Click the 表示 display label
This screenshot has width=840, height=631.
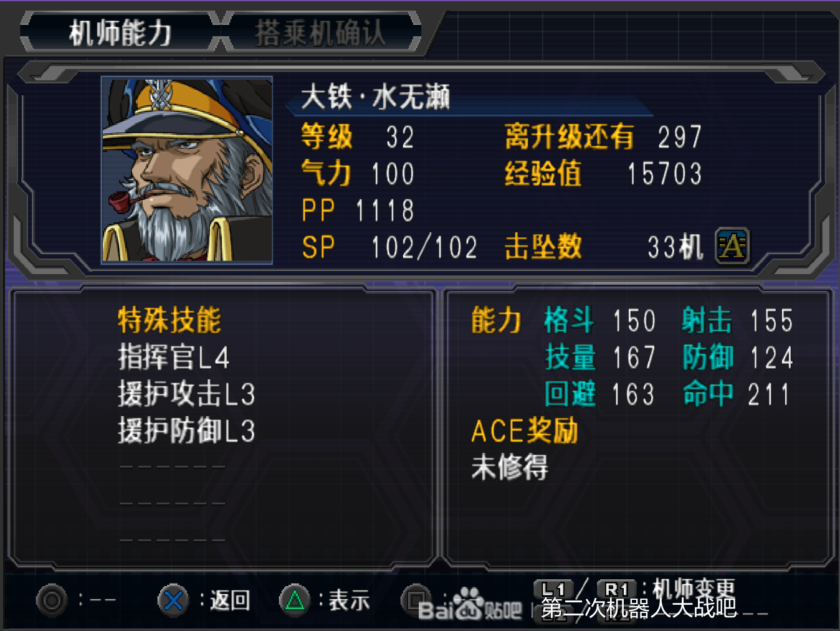click(349, 600)
